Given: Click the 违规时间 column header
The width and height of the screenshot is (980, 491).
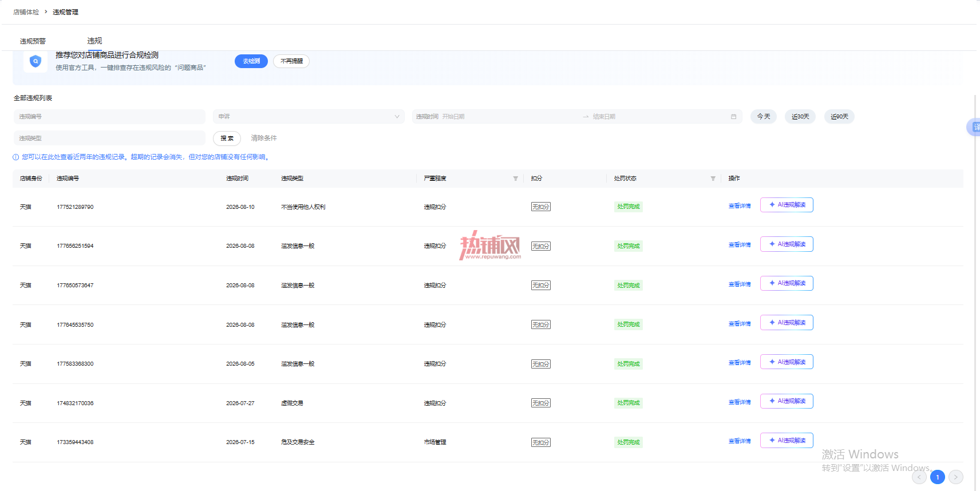Looking at the screenshot, I should (237, 179).
